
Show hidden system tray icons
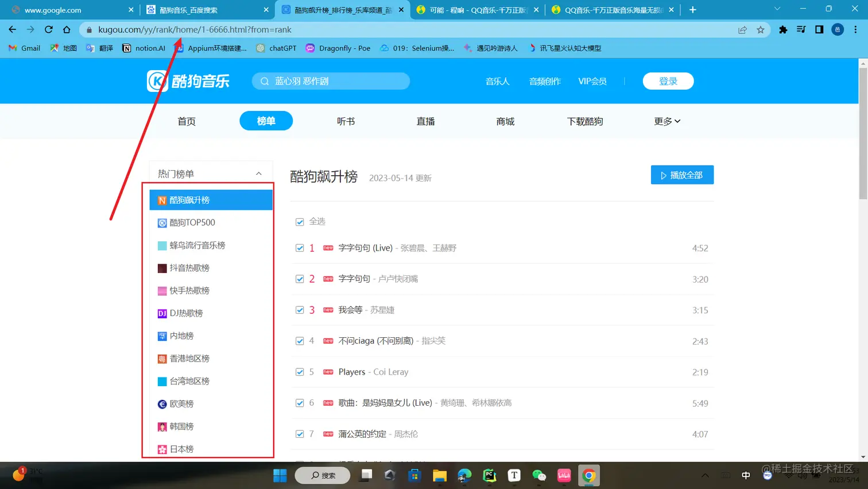click(x=705, y=475)
